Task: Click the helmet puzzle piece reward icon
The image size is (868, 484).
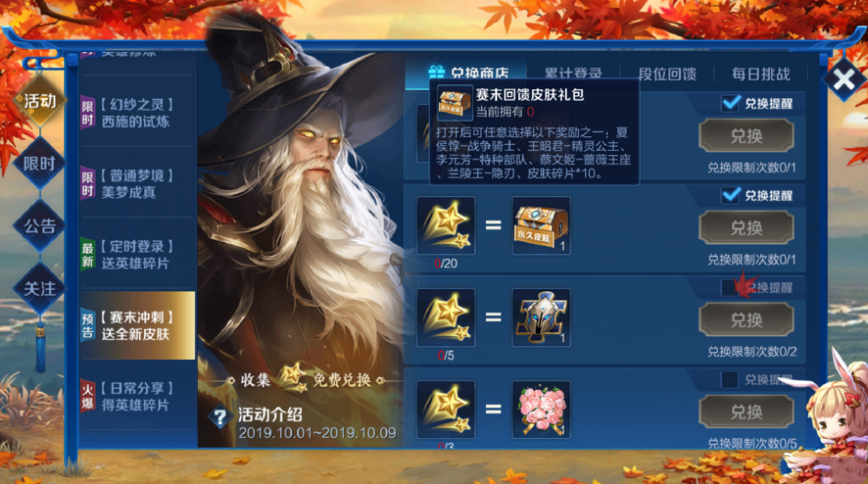Action: 541,317
